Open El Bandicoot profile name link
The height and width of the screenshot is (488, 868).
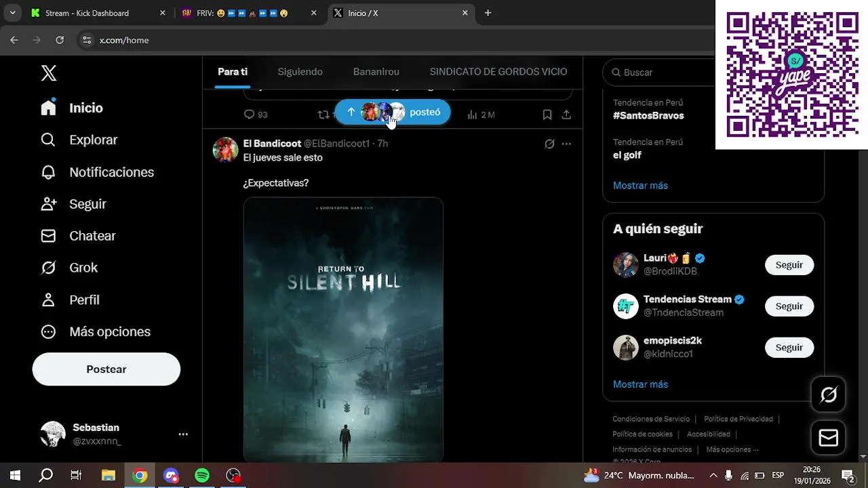coord(272,144)
